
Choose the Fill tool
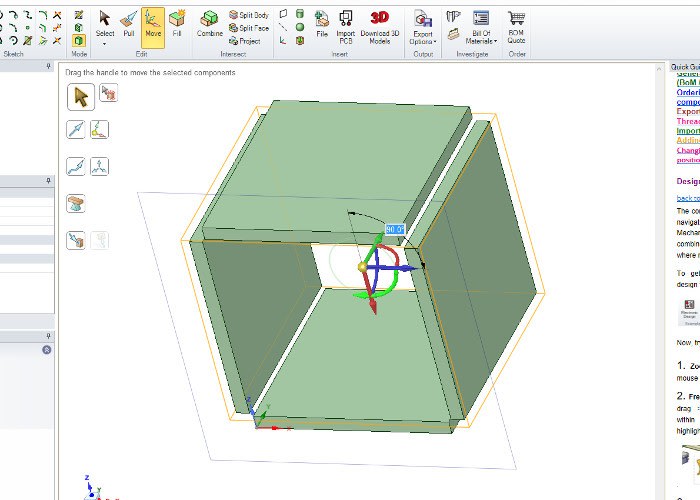pyautogui.click(x=177, y=24)
